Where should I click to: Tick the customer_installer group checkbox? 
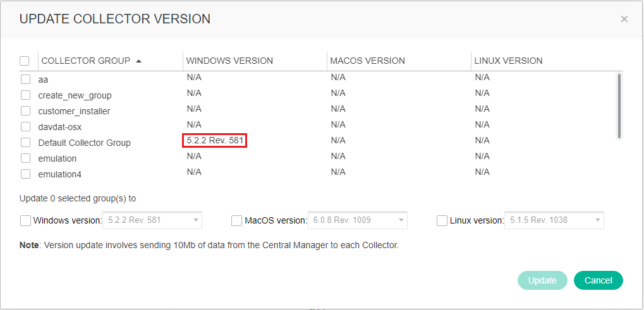(x=26, y=111)
